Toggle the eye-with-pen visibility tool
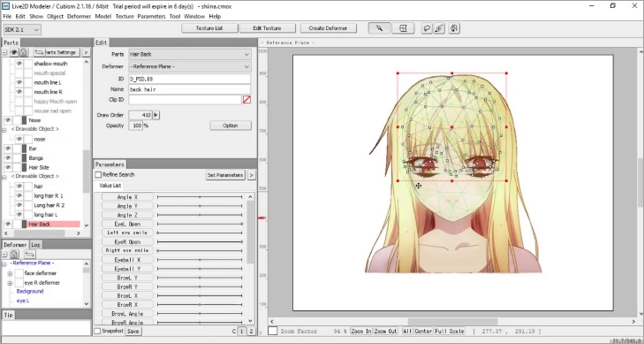This screenshot has width=644, height=344. click(x=439, y=28)
